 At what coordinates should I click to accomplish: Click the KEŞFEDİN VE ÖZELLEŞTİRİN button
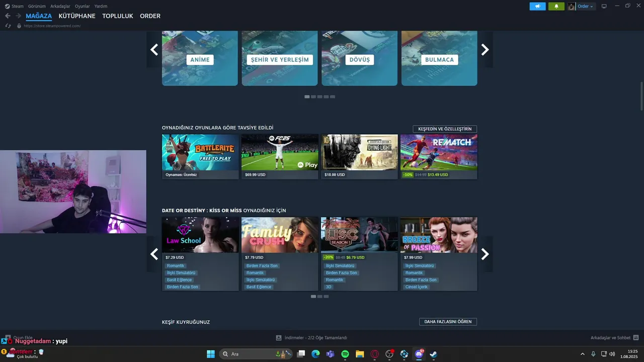point(445,129)
